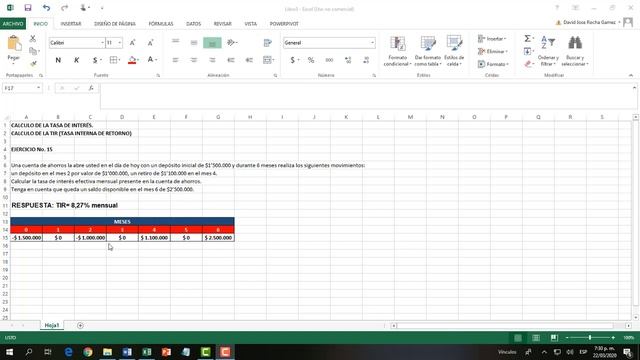
Task: Expand the borders dropdown arrow
Action: tap(119, 60)
